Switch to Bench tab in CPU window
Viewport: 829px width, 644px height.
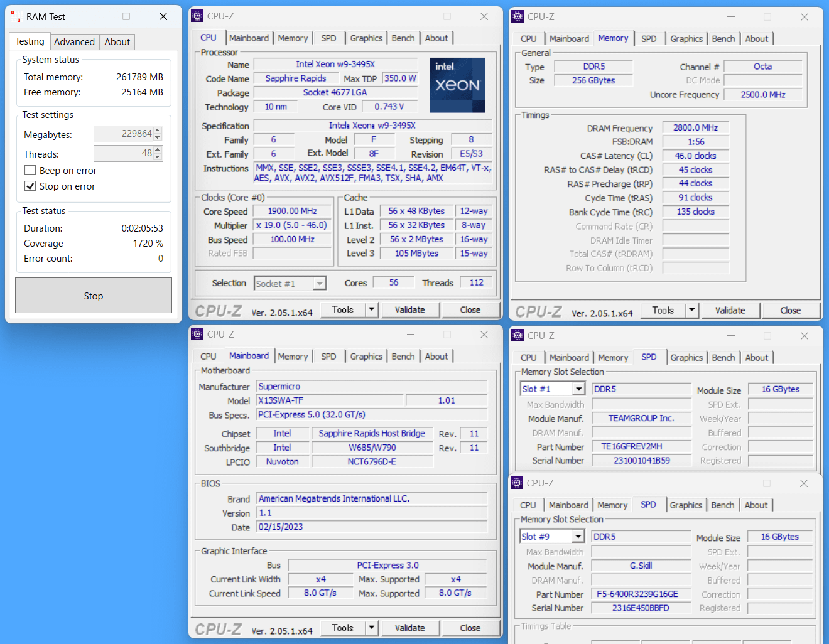click(403, 38)
